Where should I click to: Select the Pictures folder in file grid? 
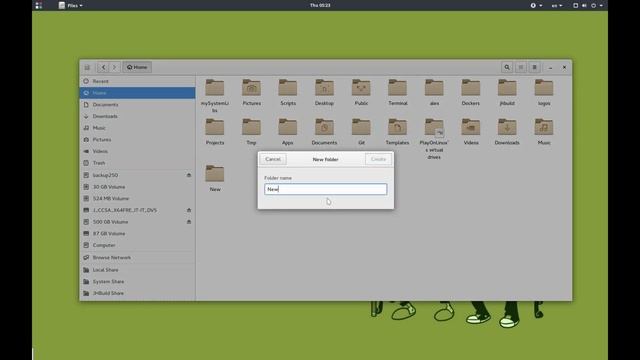click(x=251, y=88)
